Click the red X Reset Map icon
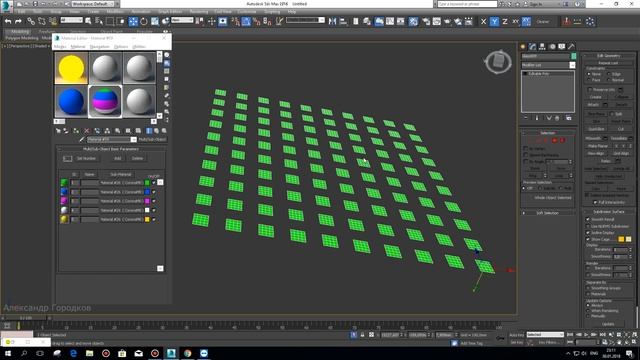Image resolution: width=640 pixels, height=360 pixels. point(87,131)
